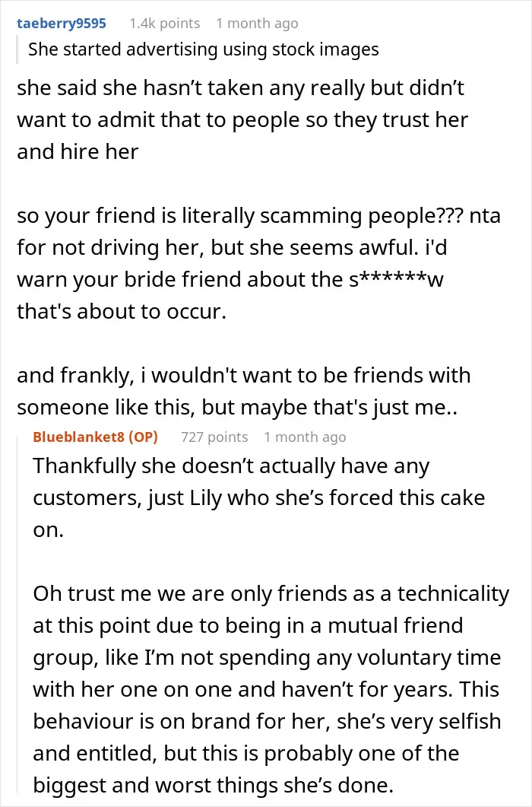Click the paragraph about scamming people

click(258, 263)
